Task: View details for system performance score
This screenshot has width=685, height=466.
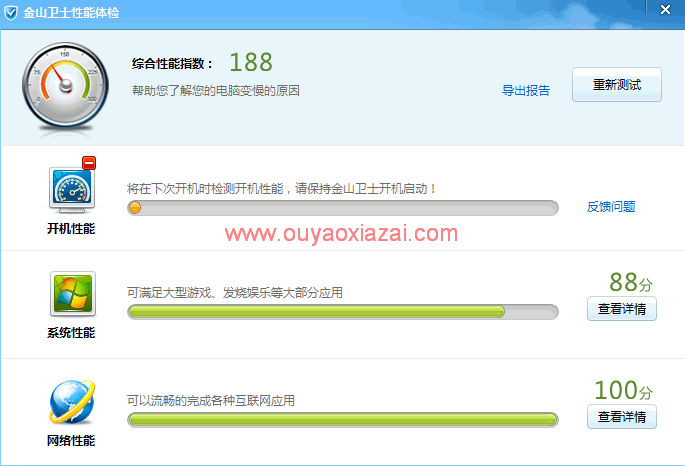Action: coord(622,309)
